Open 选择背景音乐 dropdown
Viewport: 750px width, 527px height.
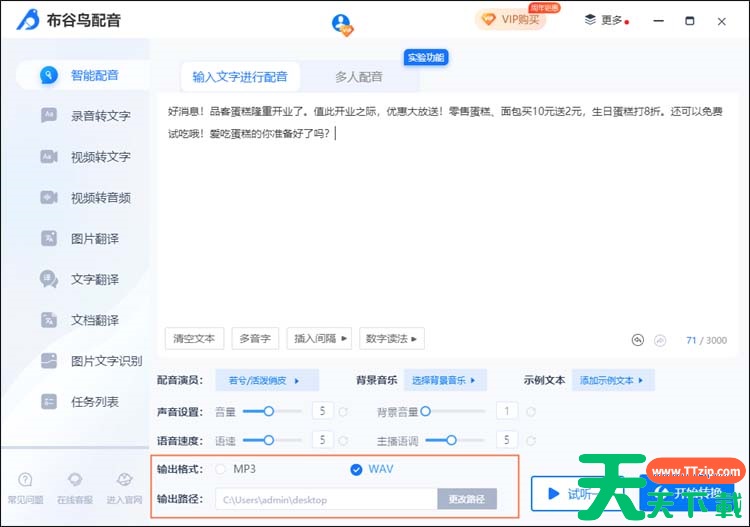tap(445, 381)
